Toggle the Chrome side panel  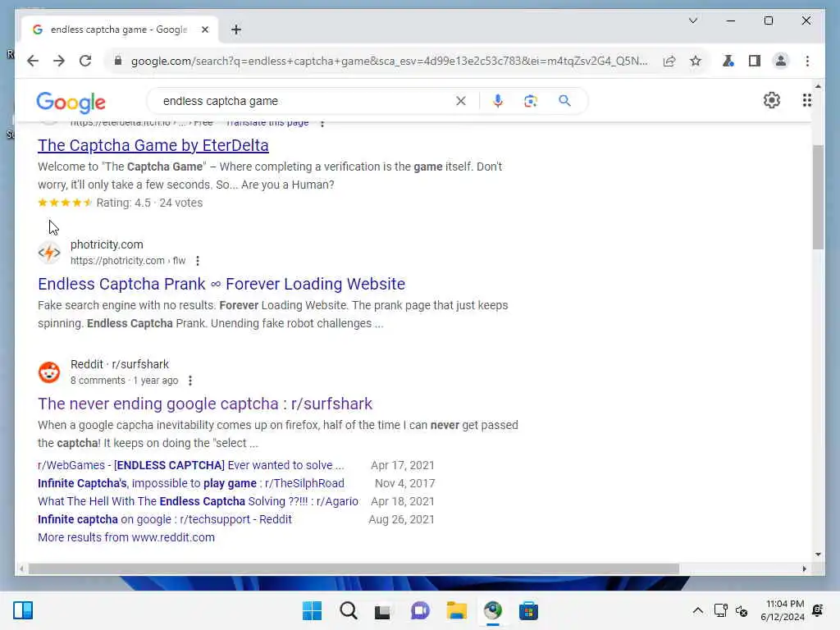click(x=755, y=61)
